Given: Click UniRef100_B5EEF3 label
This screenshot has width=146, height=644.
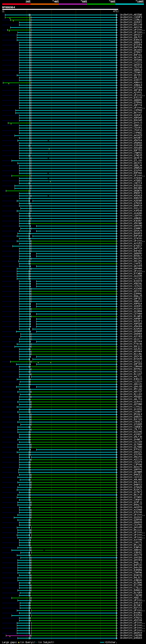Looking at the screenshot, I should click(x=131, y=193).
